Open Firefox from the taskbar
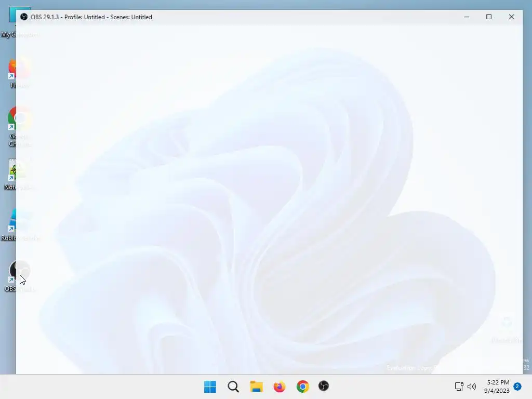This screenshot has width=532, height=399. (x=279, y=387)
